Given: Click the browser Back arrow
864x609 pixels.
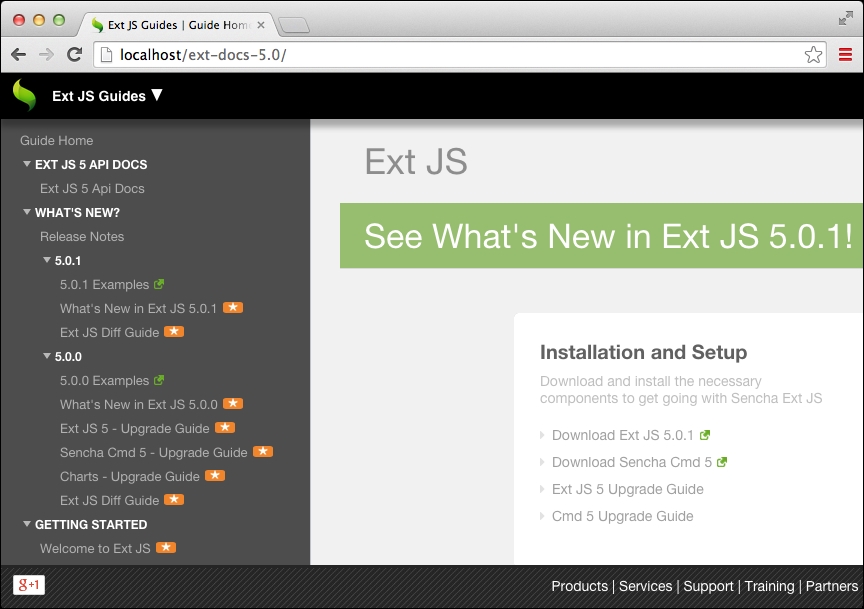Looking at the screenshot, I should pyautogui.click(x=19, y=55).
